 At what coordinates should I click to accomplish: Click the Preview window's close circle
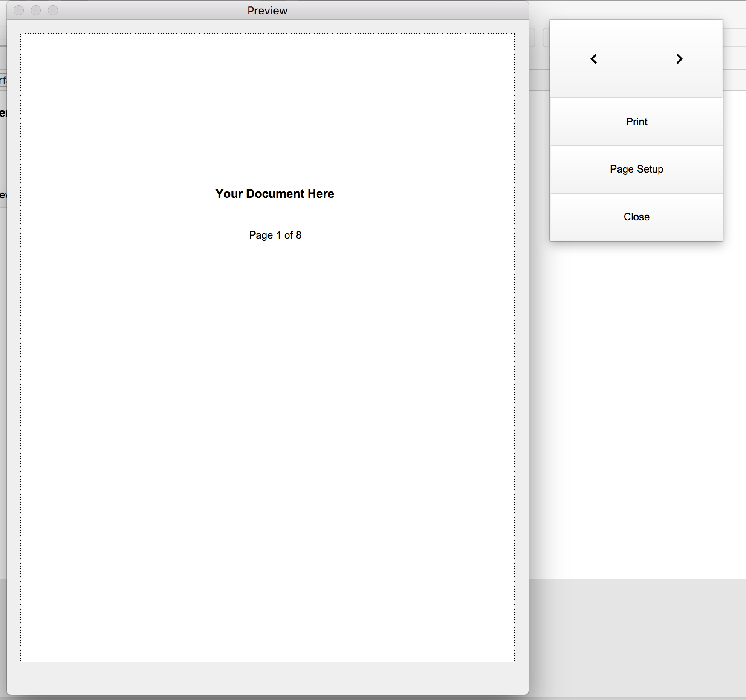[x=19, y=10]
